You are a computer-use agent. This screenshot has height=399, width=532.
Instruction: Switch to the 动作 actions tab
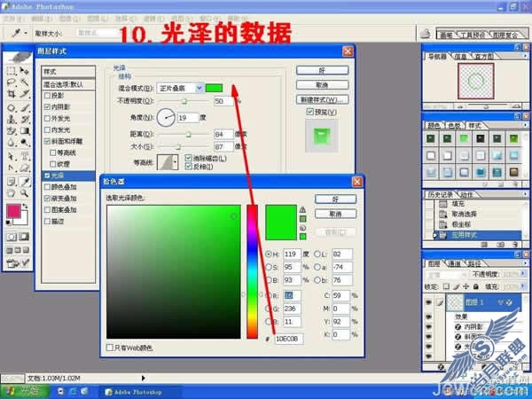pos(466,195)
